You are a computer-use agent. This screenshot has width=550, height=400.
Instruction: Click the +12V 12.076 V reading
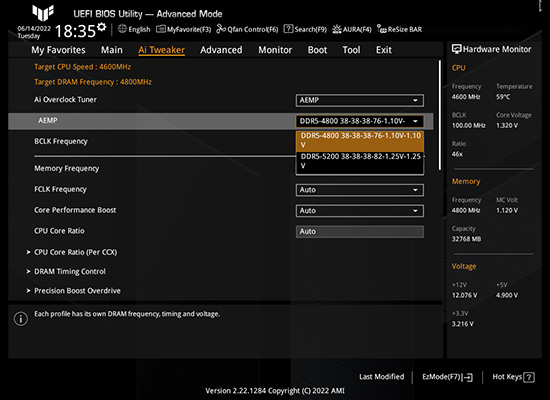464,295
